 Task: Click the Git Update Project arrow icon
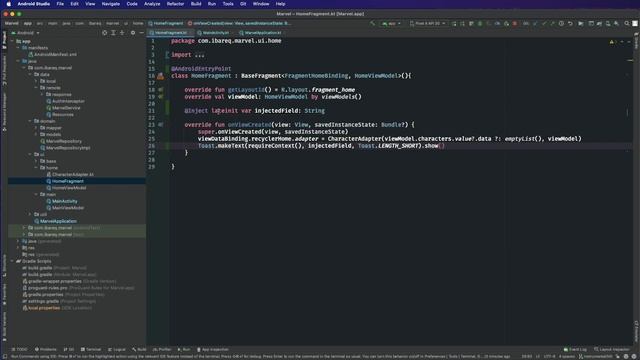535,24
